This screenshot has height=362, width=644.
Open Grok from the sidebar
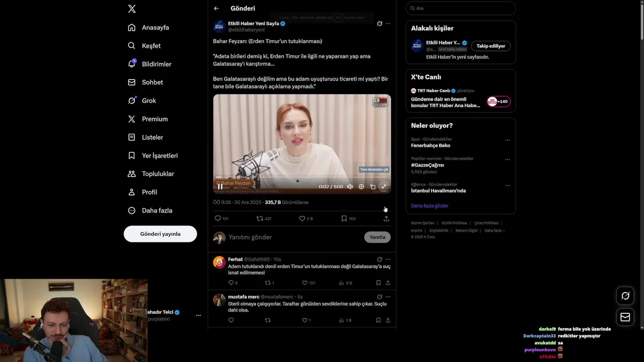point(142,101)
